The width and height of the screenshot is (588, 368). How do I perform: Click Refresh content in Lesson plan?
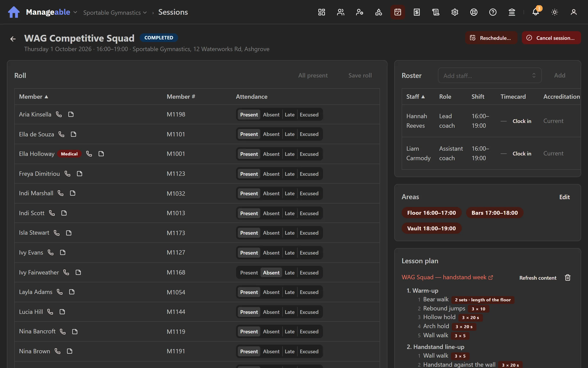(x=538, y=278)
